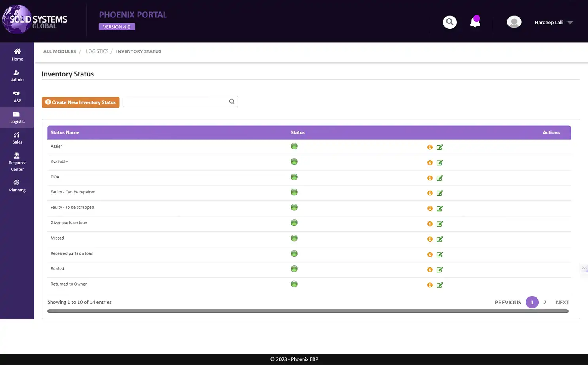Screen dimensions: 588x365
Task: Click Create New Inventory Status
Action: point(80,102)
